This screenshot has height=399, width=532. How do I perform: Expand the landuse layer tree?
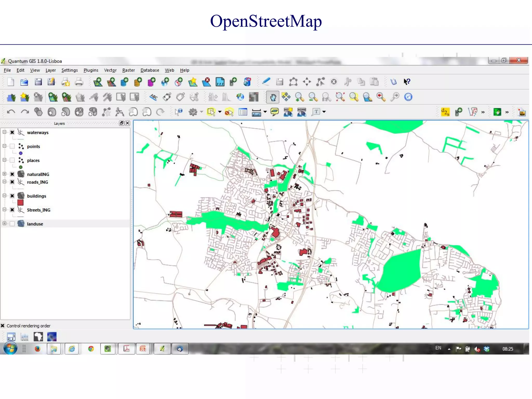(x=4, y=223)
